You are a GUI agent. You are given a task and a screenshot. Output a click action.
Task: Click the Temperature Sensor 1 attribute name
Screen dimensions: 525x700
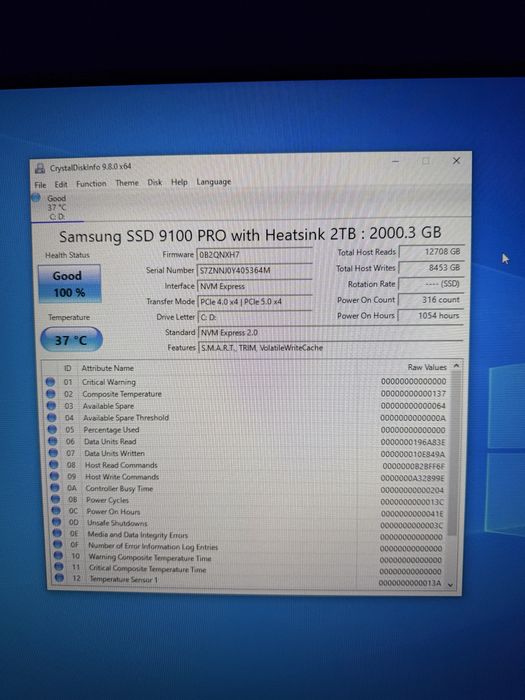(x=124, y=579)
